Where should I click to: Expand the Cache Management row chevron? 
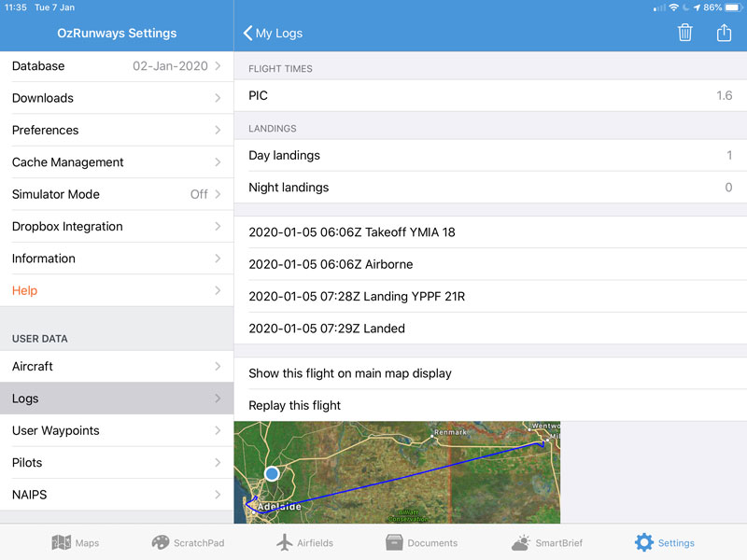click(x=218, y=162)
